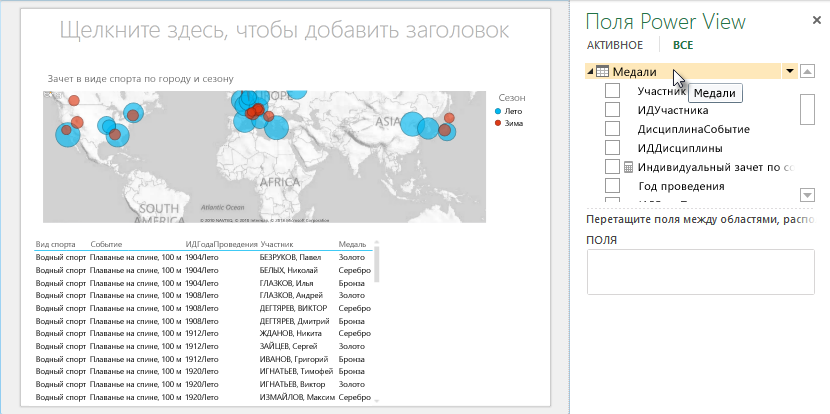830x414 pixels.
Task: Open the Медали table dropdown arrow
Action: pos(790,71)
